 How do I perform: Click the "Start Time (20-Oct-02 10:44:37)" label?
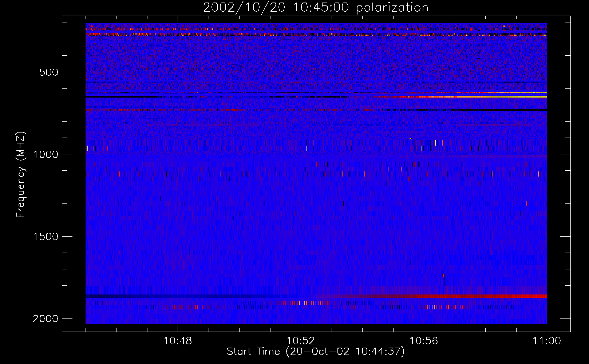[x=316, y=352]
